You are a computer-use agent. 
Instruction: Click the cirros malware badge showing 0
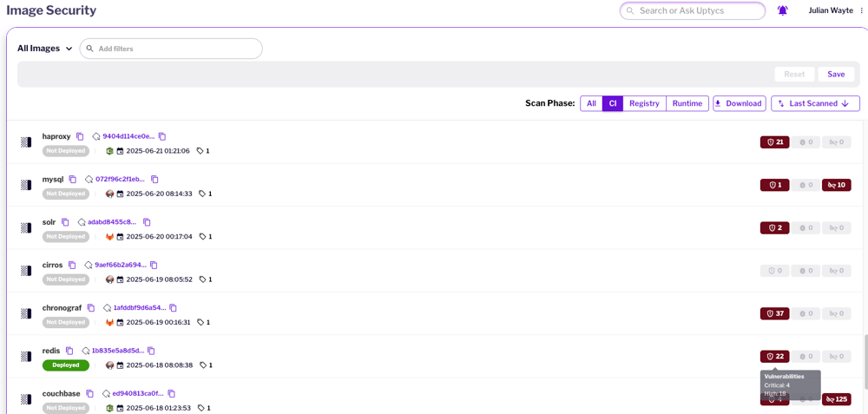(806, 271)
